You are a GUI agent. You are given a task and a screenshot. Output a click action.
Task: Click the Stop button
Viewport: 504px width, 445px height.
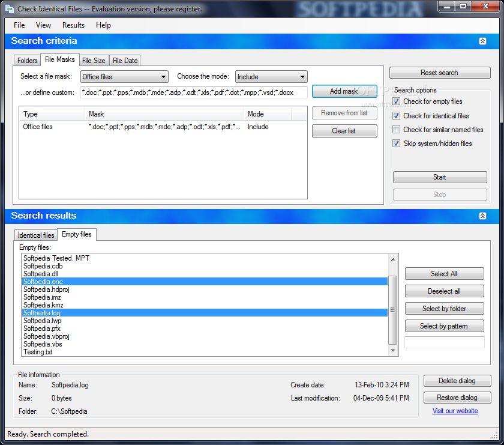click(440, 195)
